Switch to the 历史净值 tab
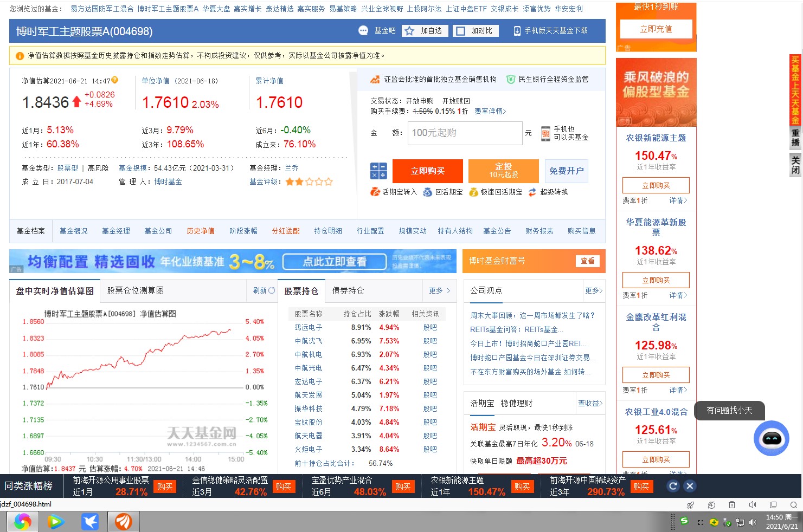 click(x=201, y=231)
